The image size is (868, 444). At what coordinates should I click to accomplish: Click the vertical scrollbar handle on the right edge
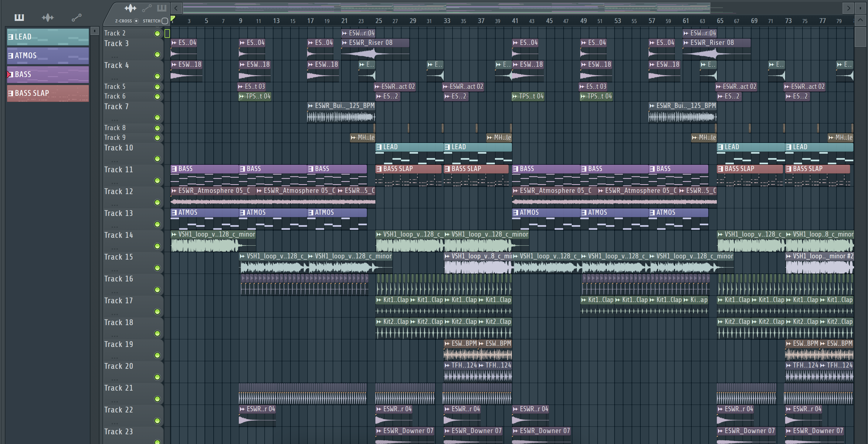click(860, 37)
